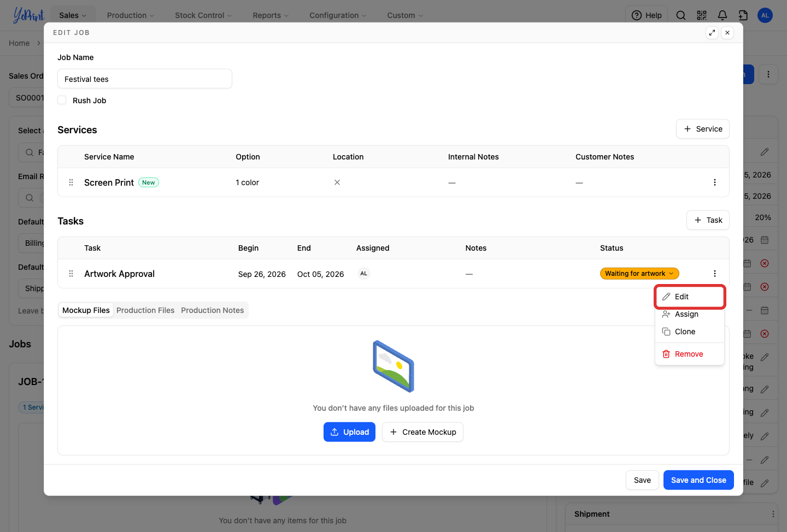Click the empty mockup image illustration

coord(393,367)
